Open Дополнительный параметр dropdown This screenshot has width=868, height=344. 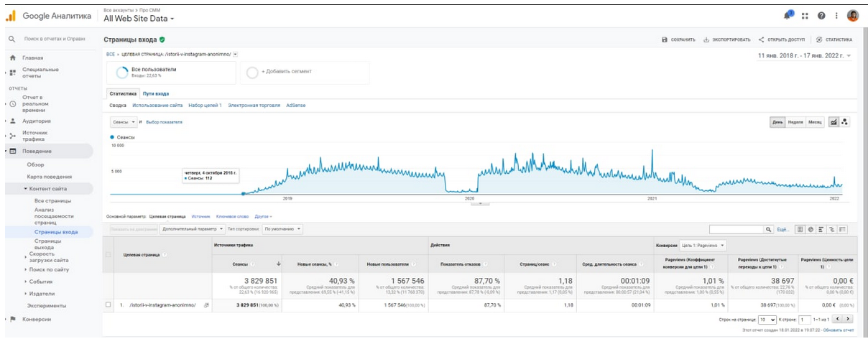click(x=193, y=229)
